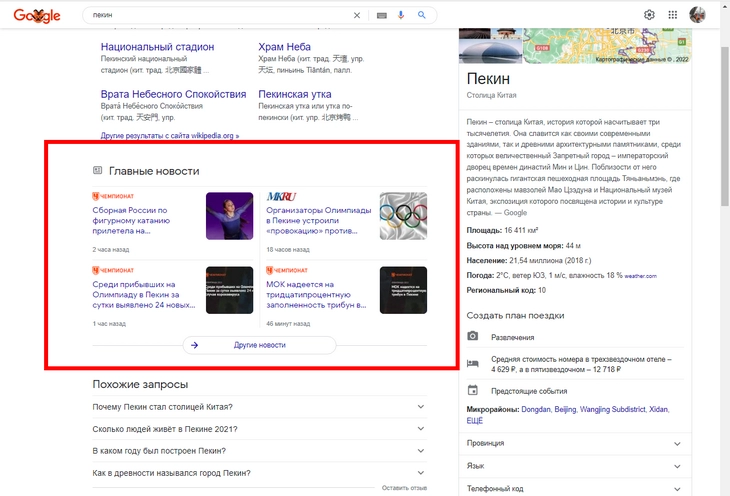
Task: Open the account profile avatar
Action: pos(697,15)
